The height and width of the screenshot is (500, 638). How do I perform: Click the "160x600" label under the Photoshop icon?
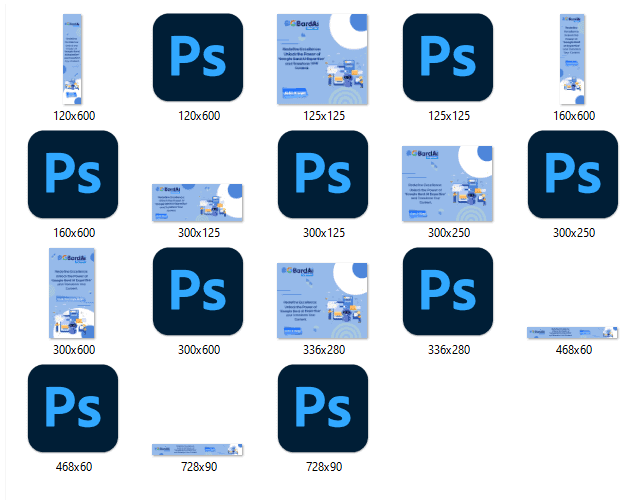click(74, 233)
